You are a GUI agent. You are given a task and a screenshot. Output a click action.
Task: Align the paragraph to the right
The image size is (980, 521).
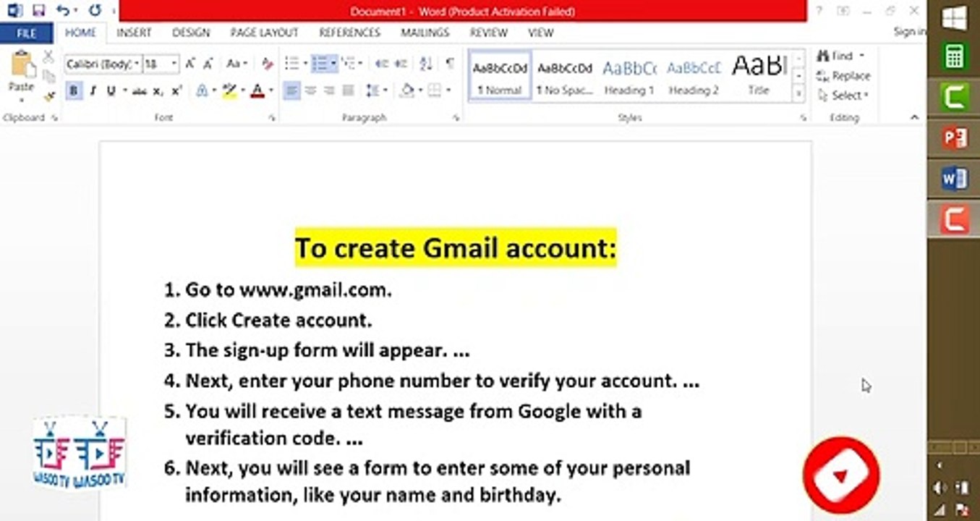tap(329, 90)
